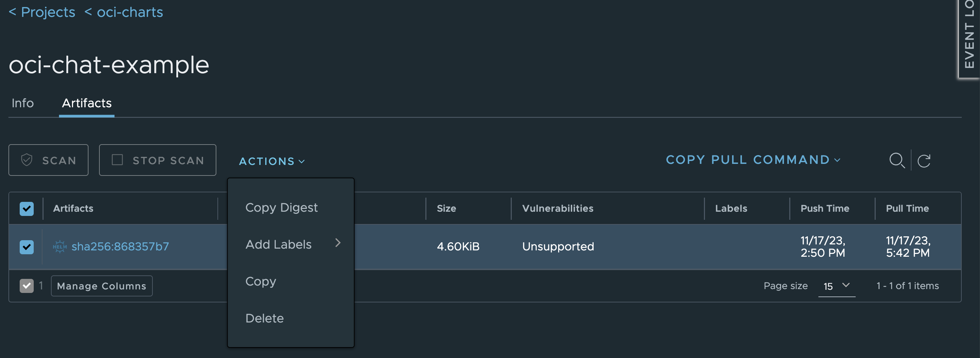Change the page size dropdown
The image size is (980, 358).
(836, 286)
